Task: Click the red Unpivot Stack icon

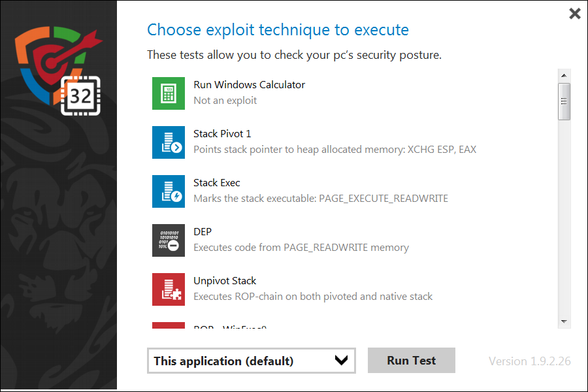Action: click(x=169, y=289)
